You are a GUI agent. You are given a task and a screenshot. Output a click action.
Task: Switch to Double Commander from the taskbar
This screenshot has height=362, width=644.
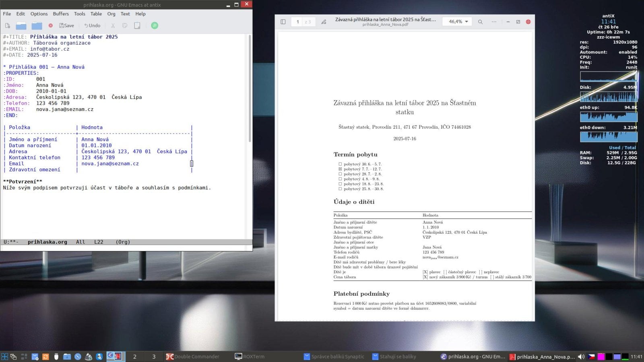pos(192,356)
